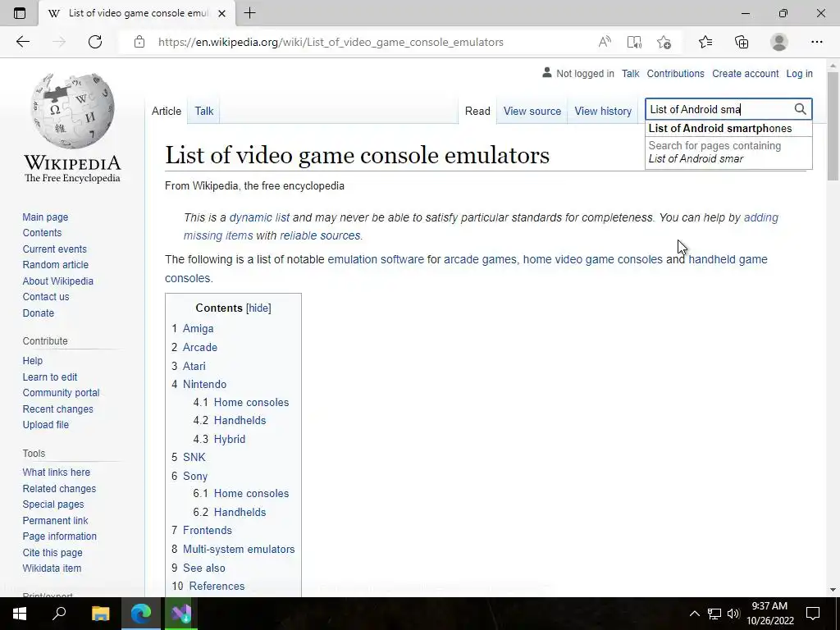Click the Log in link
The height and width of the screenshot is (630, 840).
[799, 73]
